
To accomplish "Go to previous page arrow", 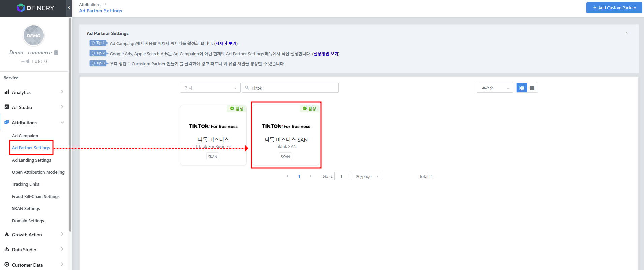I will coord(287,176).
